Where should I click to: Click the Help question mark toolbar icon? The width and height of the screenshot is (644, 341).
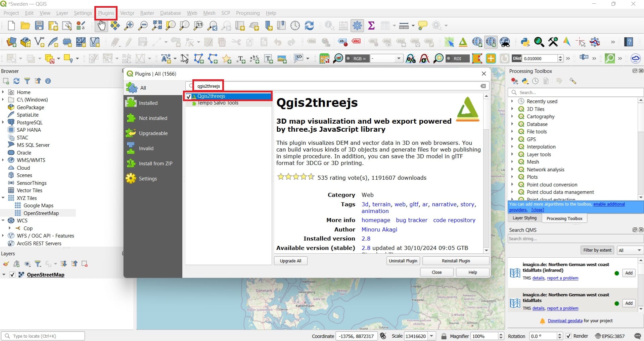tap(629, 42)
